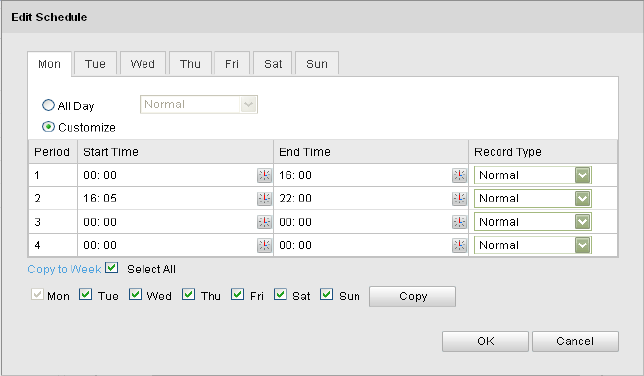
Task: Uncheck the Select All checkbox
Action: [111, 268]
